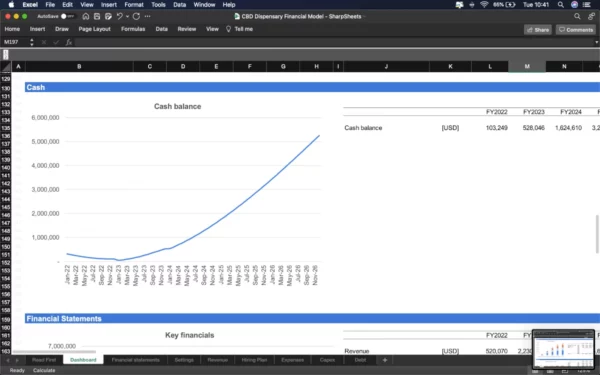Click cell showing 528,046 for FY2023
The width and height of the screenshot is (600, 375).
coord(533,128)
